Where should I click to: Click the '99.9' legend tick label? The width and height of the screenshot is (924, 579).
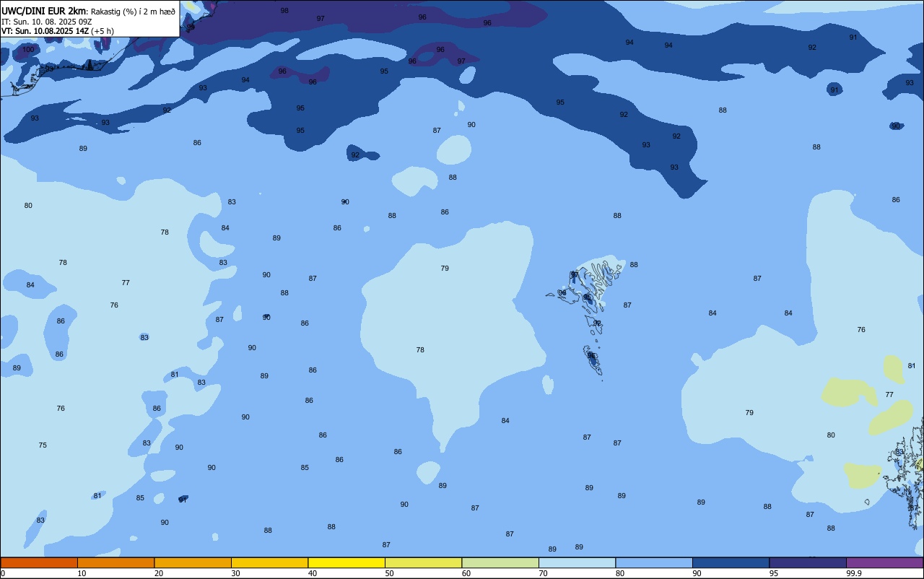(x=854, y=573)
